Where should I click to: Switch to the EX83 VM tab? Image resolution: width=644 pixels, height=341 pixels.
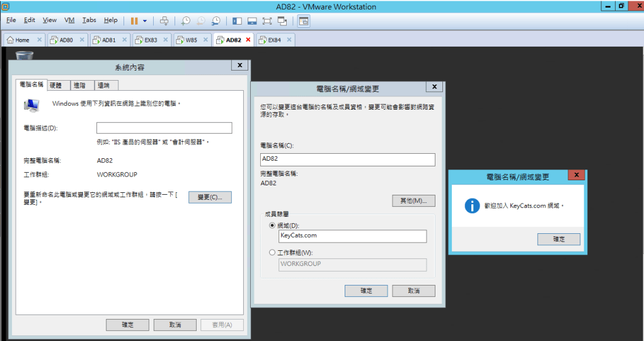coord(151,40)
